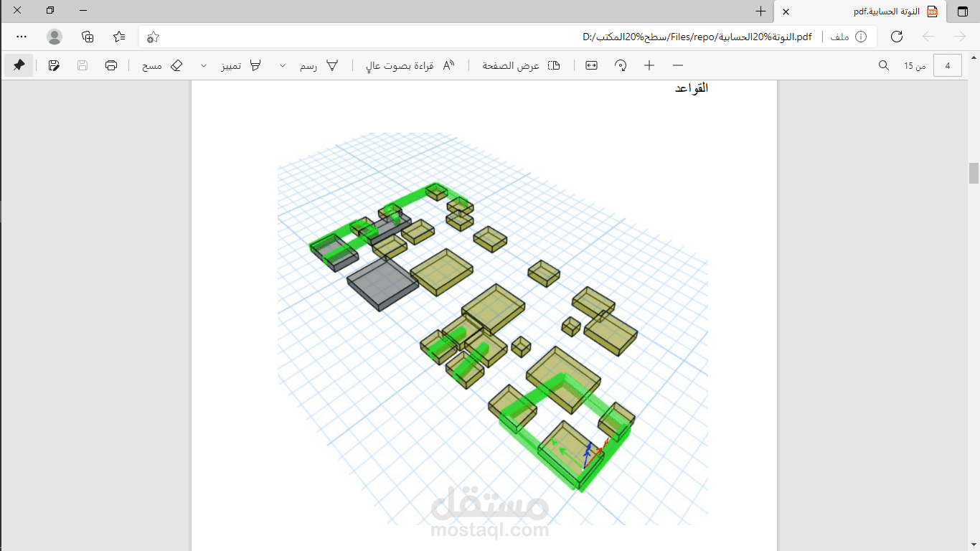The height and width of the screenshot is (551, 980).
Task: Open Page view (عرض الصفحة) options
Action: (521, 65)
